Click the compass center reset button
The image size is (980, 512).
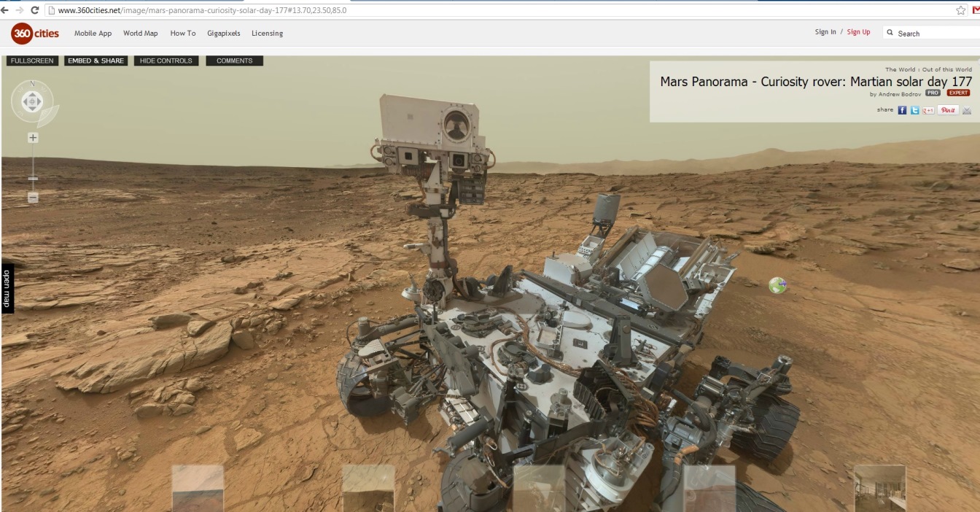pyautogui.click(x=32, y=101)
